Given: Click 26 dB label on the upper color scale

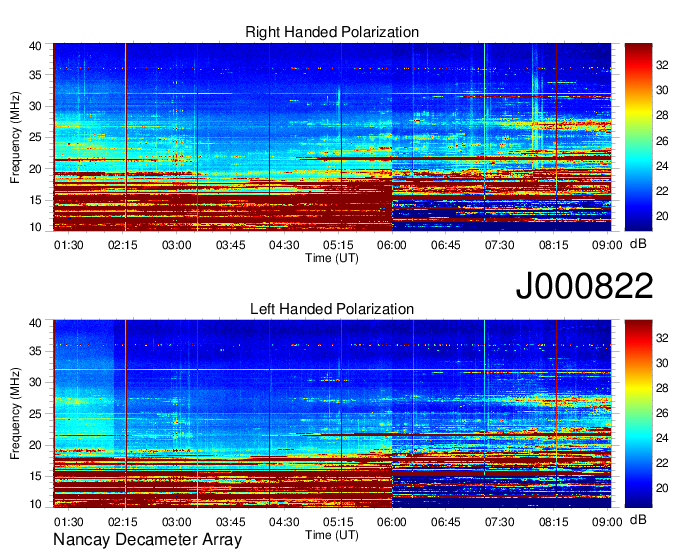Looking at the screenshot, I should tap(662, 141).
